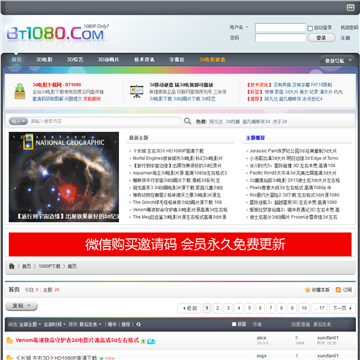Screen dimensions: 360x360
Task: Jump to last page ...17
Action: (x=319, y=308)
